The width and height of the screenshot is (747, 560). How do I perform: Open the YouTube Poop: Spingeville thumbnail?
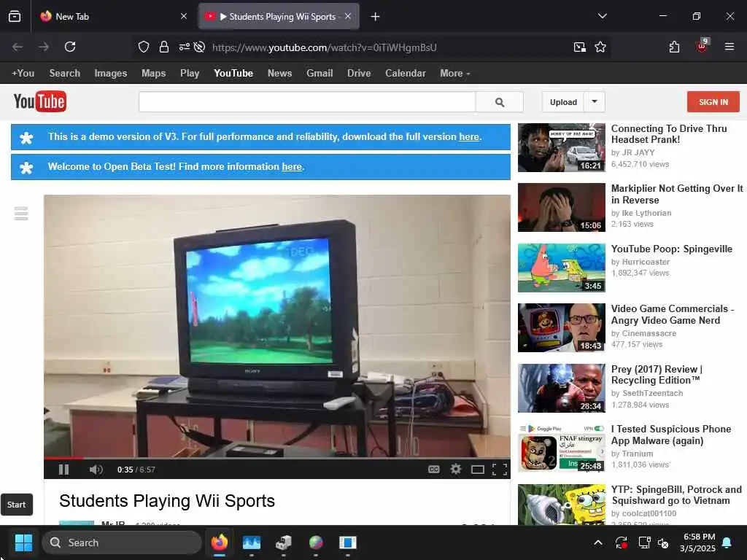click(x=562, y=268)
